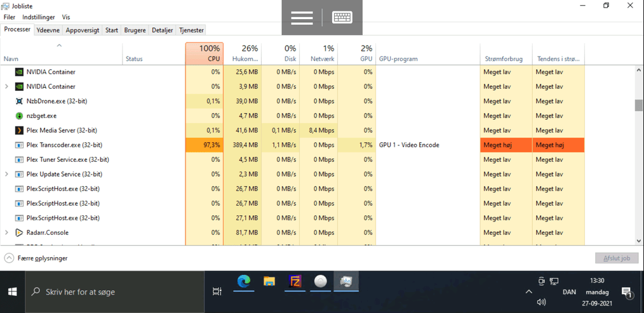The height and width of the screenshot is (313, 644).
Task: Collapse details with Færre oplysninger
Action: (36, 258)
